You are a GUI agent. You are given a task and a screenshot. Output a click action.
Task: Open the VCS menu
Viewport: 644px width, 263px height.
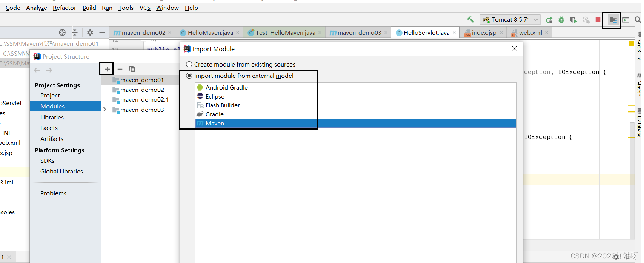point(145,8)
